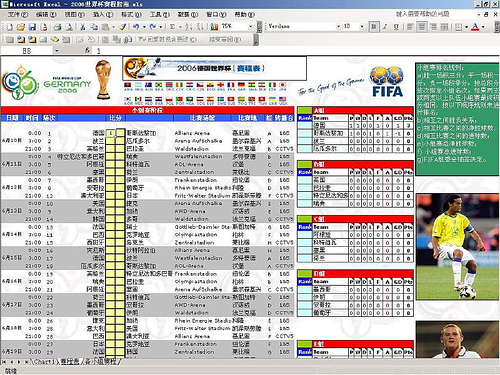Viewport: 500px width, 375px height.
Task: Click the Undo arrow icon
Action: (136, 27)
